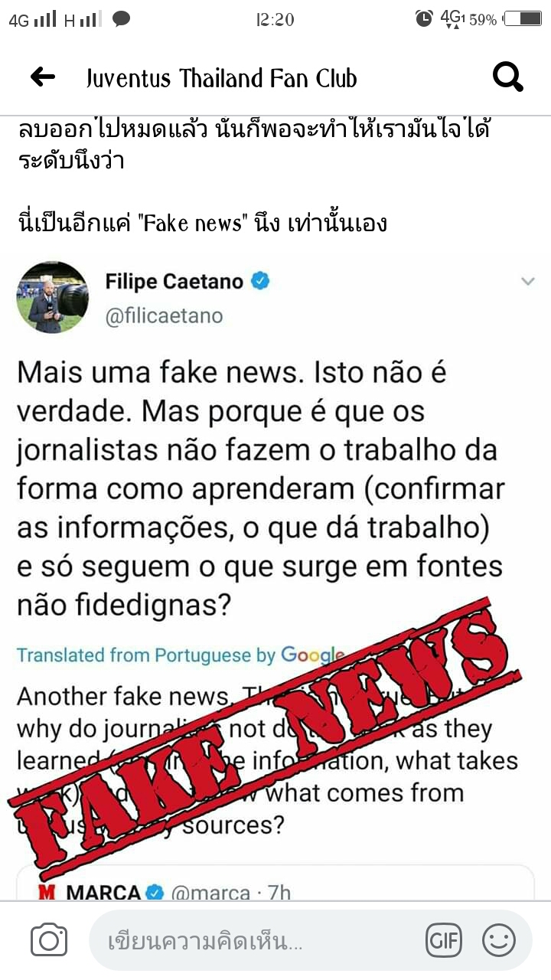Viewport: 551px width, 980px height.
Task: Expand the tweet options chevron
Action: 528,282
